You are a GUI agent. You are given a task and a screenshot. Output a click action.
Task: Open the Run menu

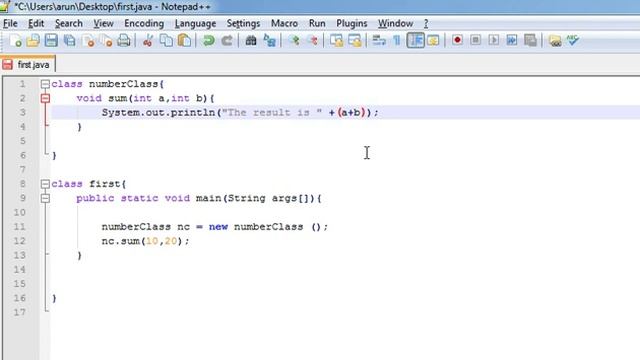(x=317, y=24)
